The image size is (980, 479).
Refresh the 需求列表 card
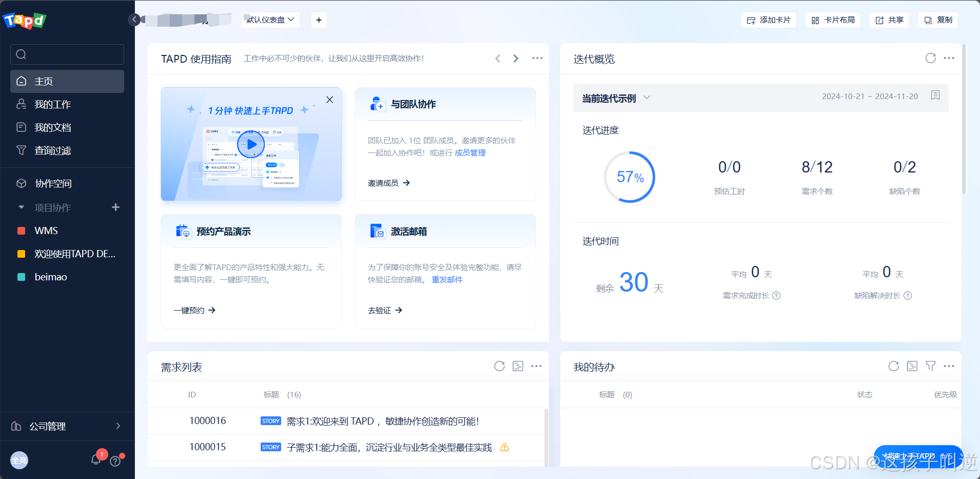pyautogui.click(x=500, y=366)
